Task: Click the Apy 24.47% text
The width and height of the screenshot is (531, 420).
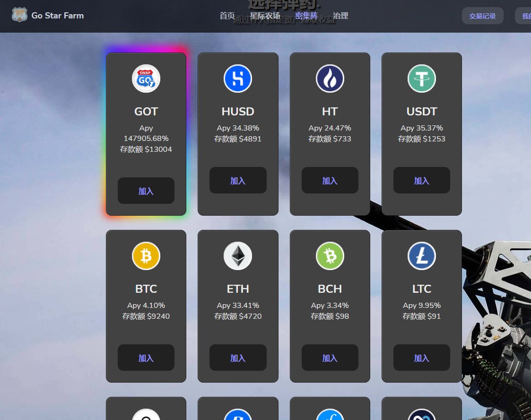Action: click(x=330, y=128)
